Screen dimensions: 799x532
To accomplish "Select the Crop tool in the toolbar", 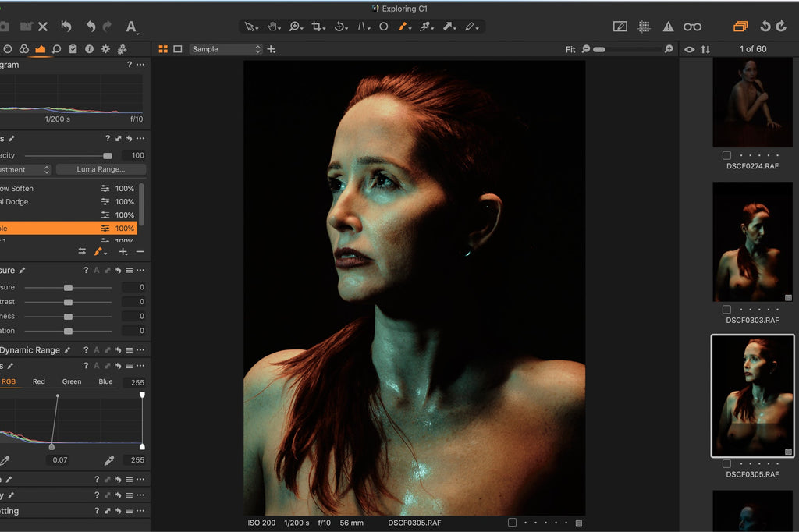I will [318, 27].
